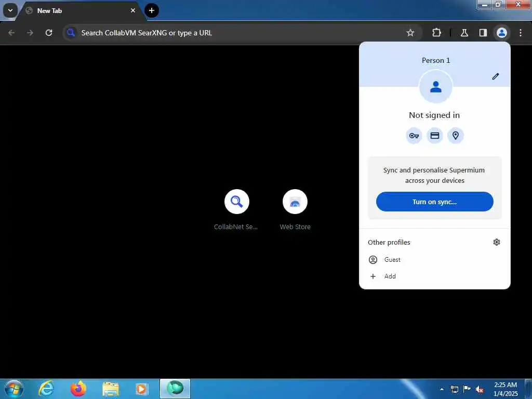The image size is (532, 399).
Task: Close the New Tab tab
Action: point(133,10)
